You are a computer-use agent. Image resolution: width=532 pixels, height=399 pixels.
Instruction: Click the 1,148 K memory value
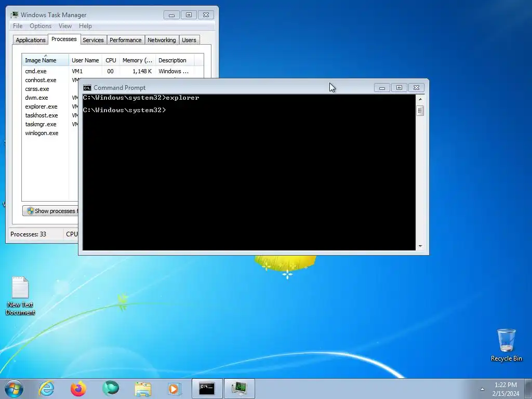pyautogui.click(x=142, y=71)
